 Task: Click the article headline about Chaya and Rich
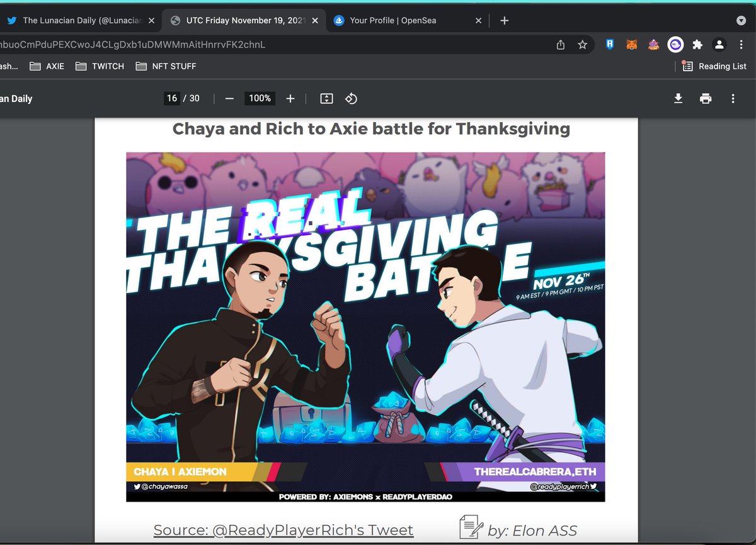(x=371, y=129)
